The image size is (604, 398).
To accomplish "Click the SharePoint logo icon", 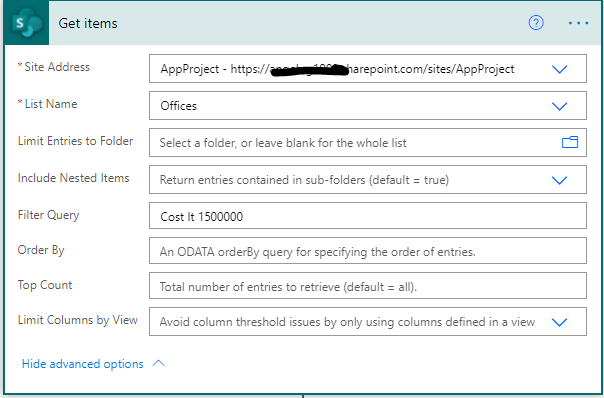I will coord(27,24).
